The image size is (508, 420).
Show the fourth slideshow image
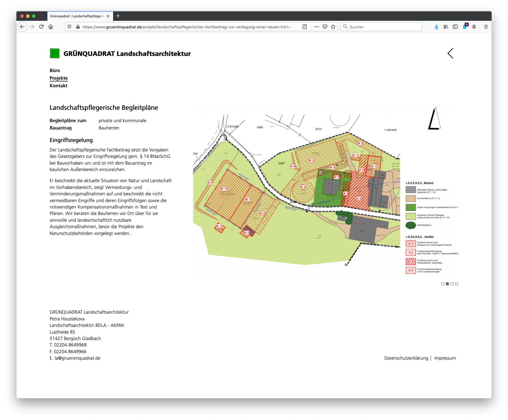coord(457,284)
